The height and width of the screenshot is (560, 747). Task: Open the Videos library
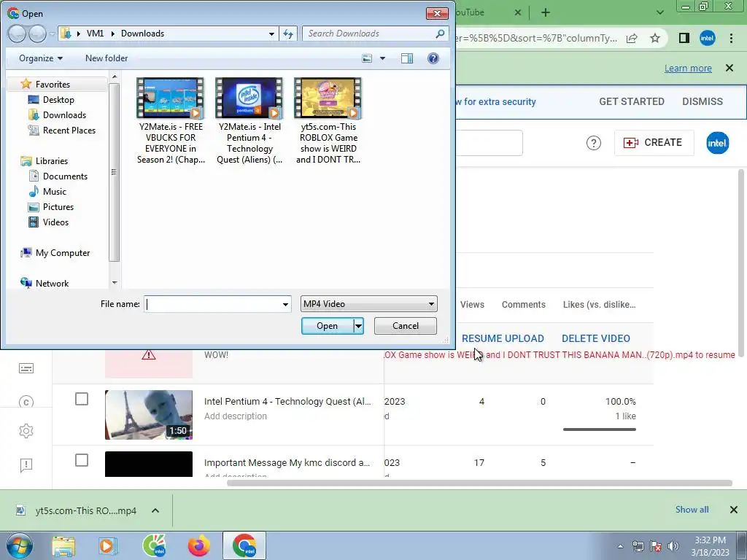click(x=55, y=222)
